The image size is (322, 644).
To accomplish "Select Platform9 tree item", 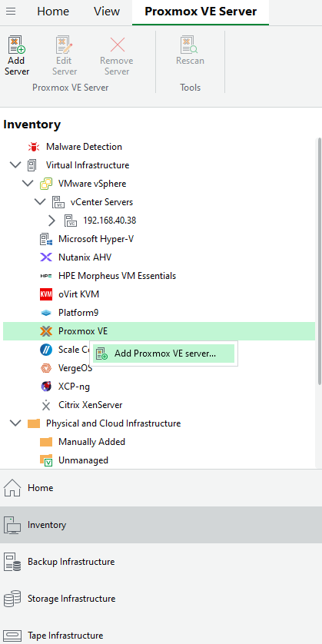I will coord(78,313).
